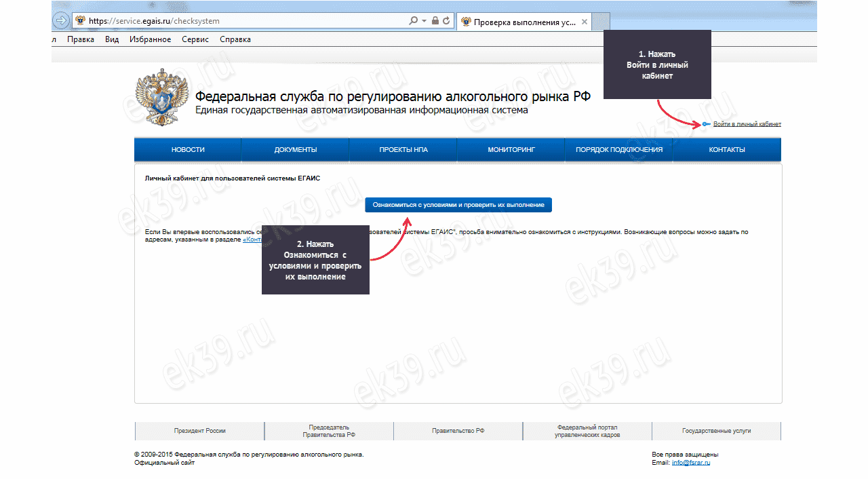Close the Проверка выполнения tab
868x479 pixels.
(x=585, y=22)
